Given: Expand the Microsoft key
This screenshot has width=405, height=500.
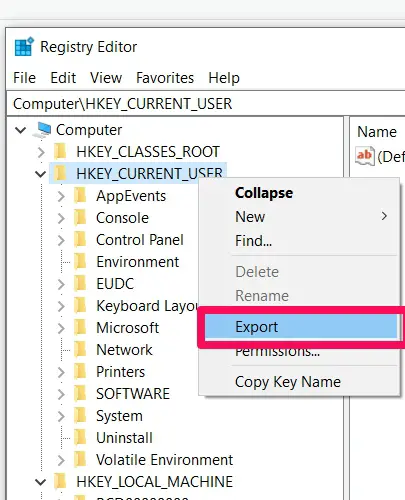Looking at the screenshot, I should (x=61, y=328).
